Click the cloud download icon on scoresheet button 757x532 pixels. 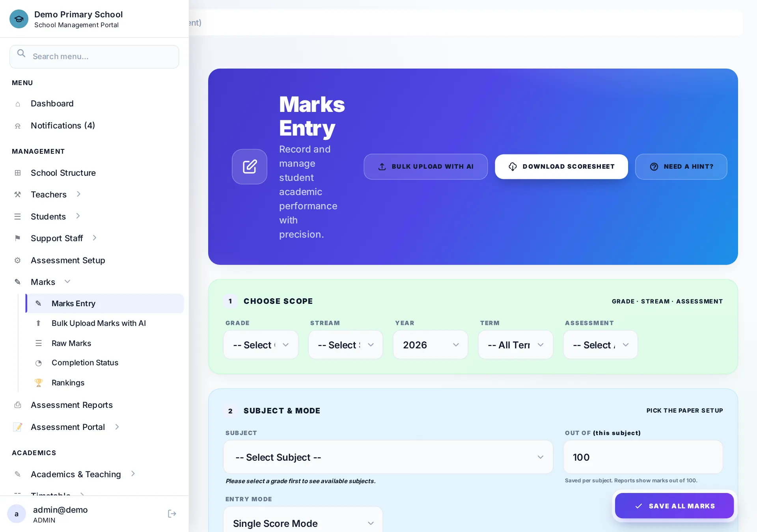513,167
